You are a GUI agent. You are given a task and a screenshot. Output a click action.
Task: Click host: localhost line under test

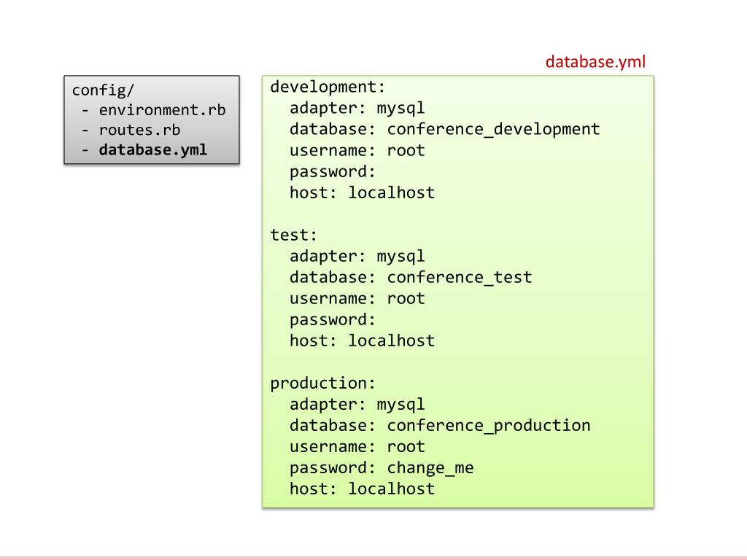[x=362, y=341]
